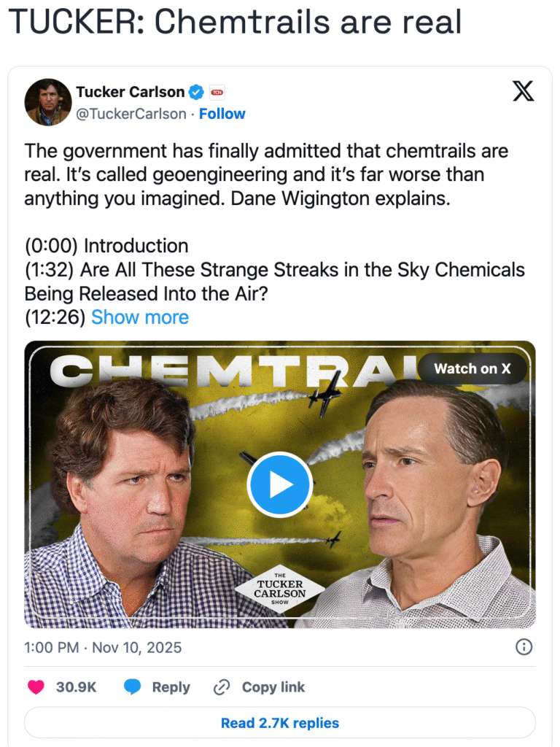This screenshot has width=560, height=747.
Task: Click the 1:00 PM Nov 10, 2025 timestamp
Action: click(x=103, y=647)
